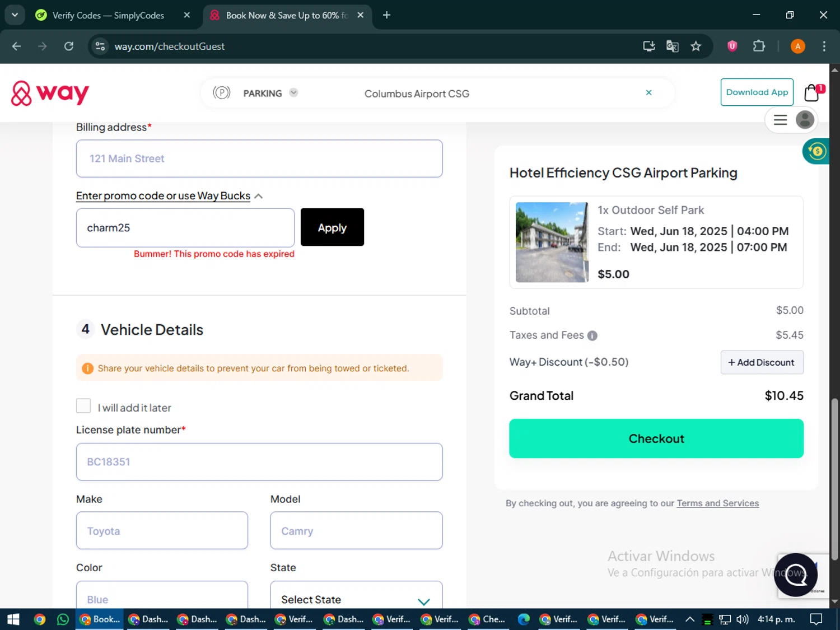Open WhatsApp from the taskbar
The height and width of the screenshot is (630, 840).
click(x=63, y=619)
